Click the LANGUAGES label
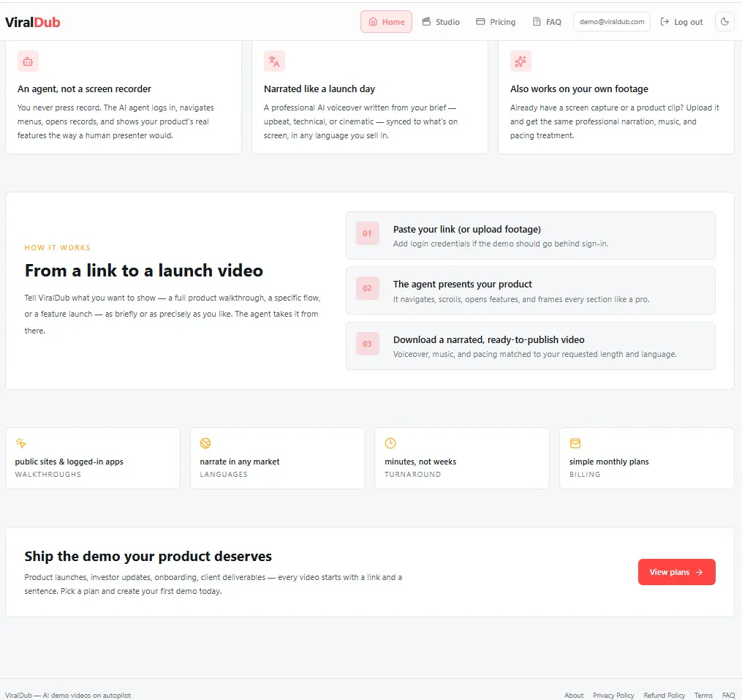 [224, 475]
